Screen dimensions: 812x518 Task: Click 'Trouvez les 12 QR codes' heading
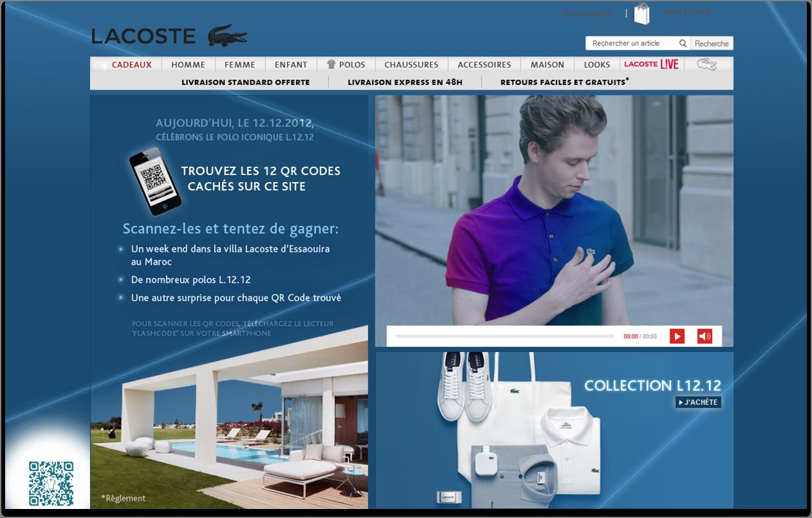tap(261, 179)
